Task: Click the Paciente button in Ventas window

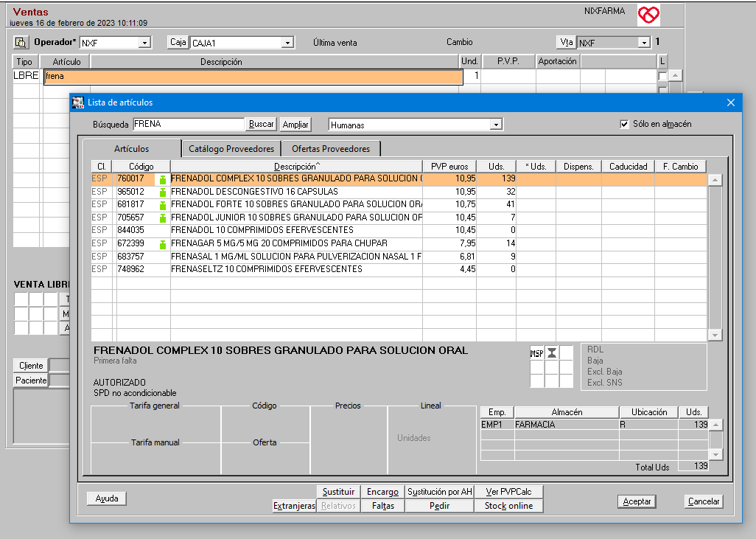Action: click(x=31, y=380)
